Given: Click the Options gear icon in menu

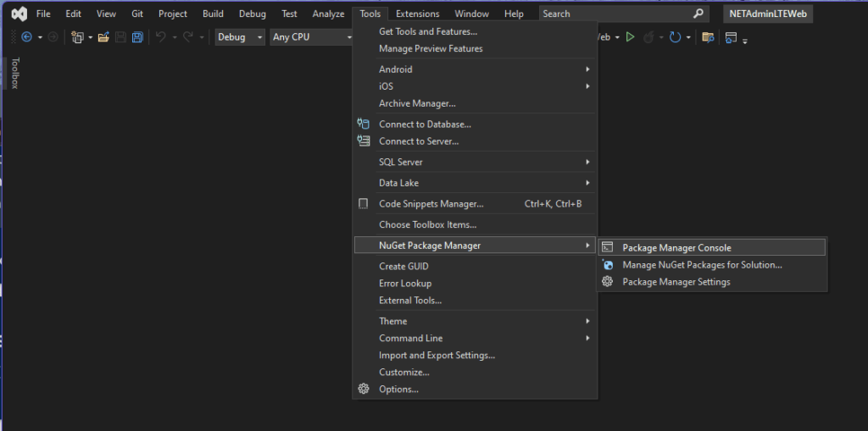Looking at the screenshot, I should 363,389.
